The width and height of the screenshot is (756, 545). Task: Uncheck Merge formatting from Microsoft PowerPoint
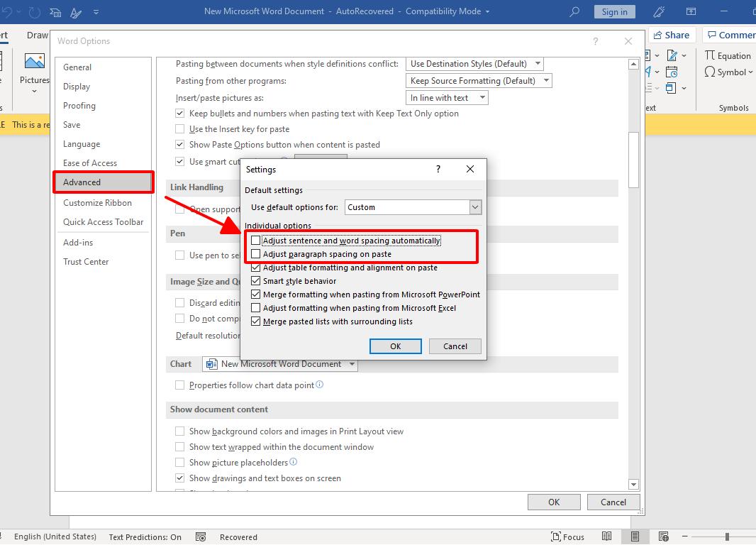pos(255,294)
